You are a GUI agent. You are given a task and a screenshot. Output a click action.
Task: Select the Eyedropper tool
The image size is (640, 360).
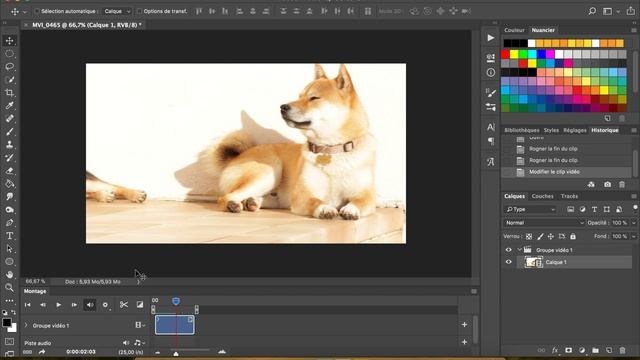point(9,106)
